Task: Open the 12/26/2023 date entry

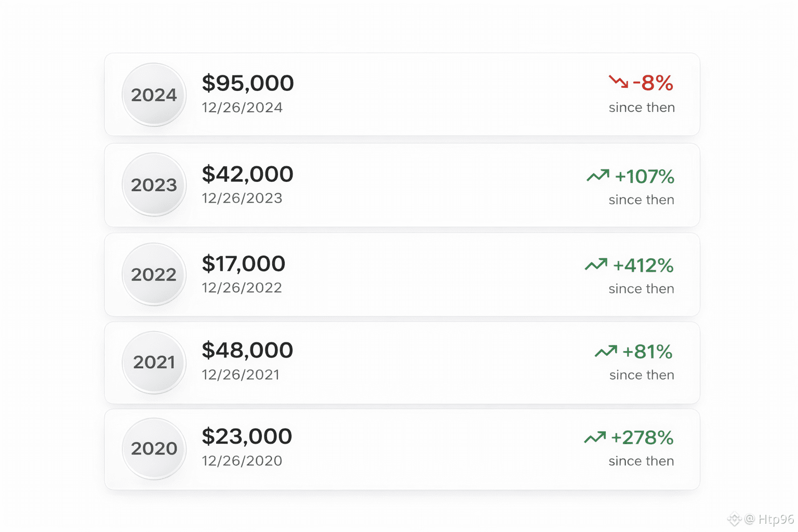Action: tap(242, 198)
